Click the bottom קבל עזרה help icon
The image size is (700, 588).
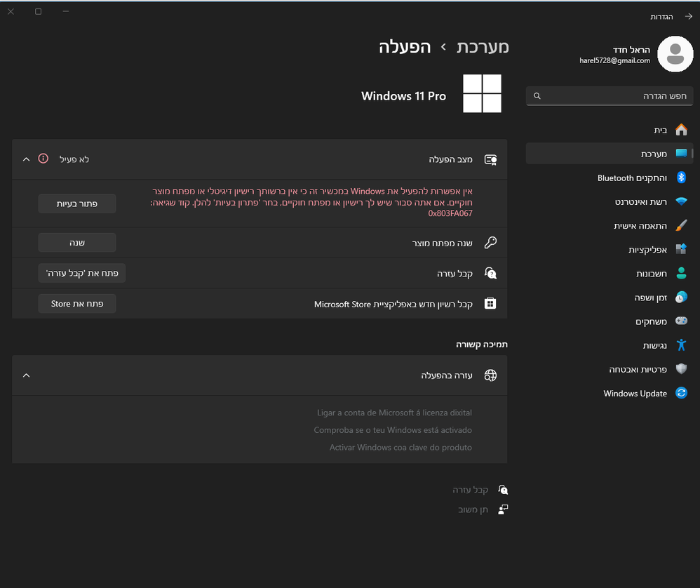[503, 490]
